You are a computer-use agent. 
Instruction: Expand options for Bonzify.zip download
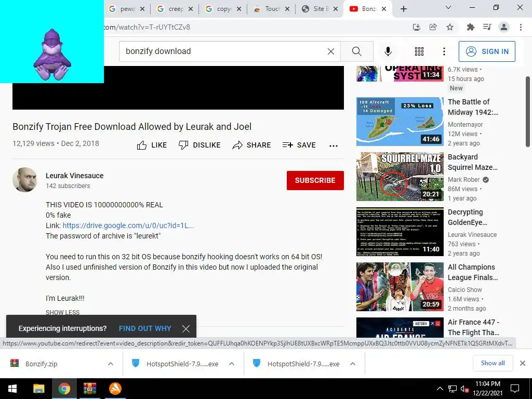point(110,364)
